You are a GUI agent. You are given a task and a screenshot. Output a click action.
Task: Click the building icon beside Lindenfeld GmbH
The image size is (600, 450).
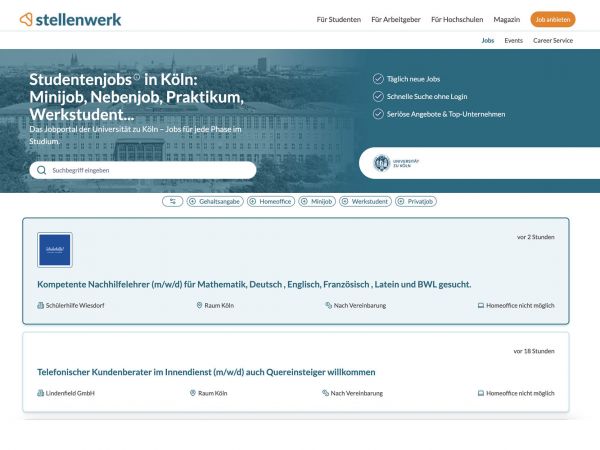(41, 393)
